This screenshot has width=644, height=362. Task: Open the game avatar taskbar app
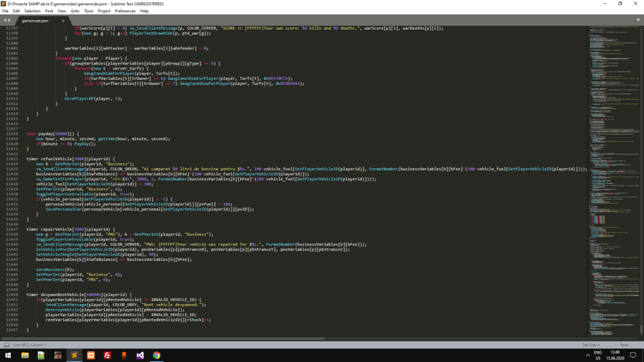pos(58,356)
